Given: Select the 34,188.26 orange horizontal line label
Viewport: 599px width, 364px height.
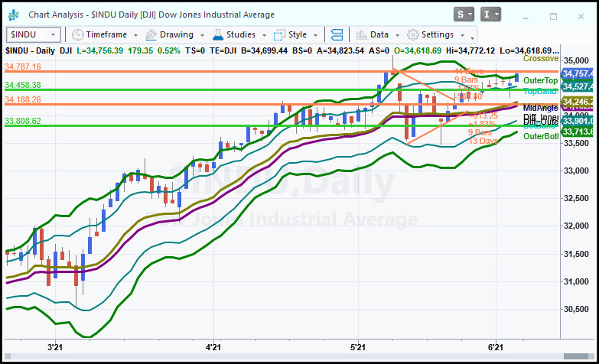Looking at the screenshot, I should pos(23,99).
